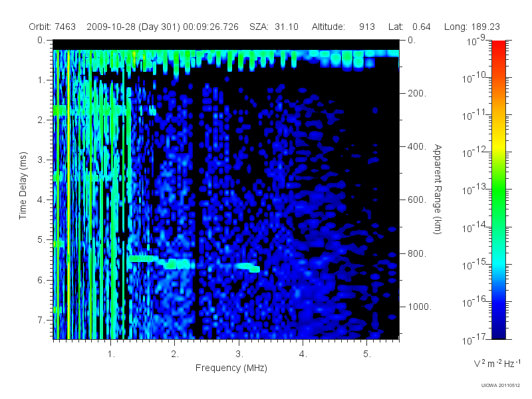Click the '4.' tick on frequency axis
Screen dimensions: 532x399
click(x=303, y=354)
